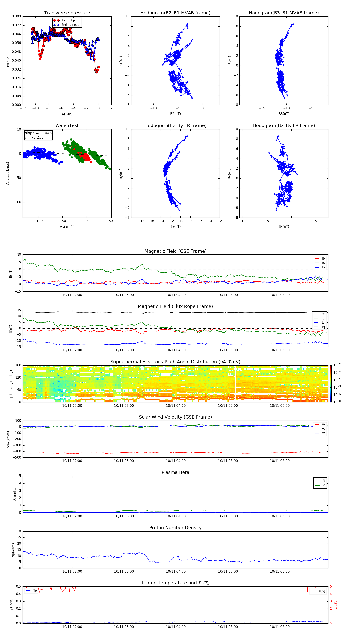Click the "Pt(nPa)" y-axis label

click(8, 61)
